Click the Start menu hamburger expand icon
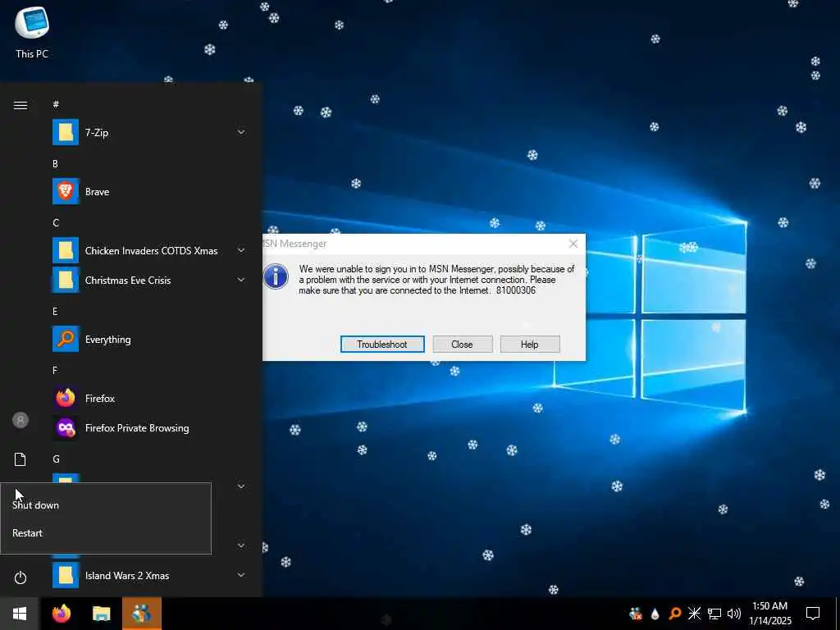The height and width of the screenshot is (630, 840). click(21, 105)
